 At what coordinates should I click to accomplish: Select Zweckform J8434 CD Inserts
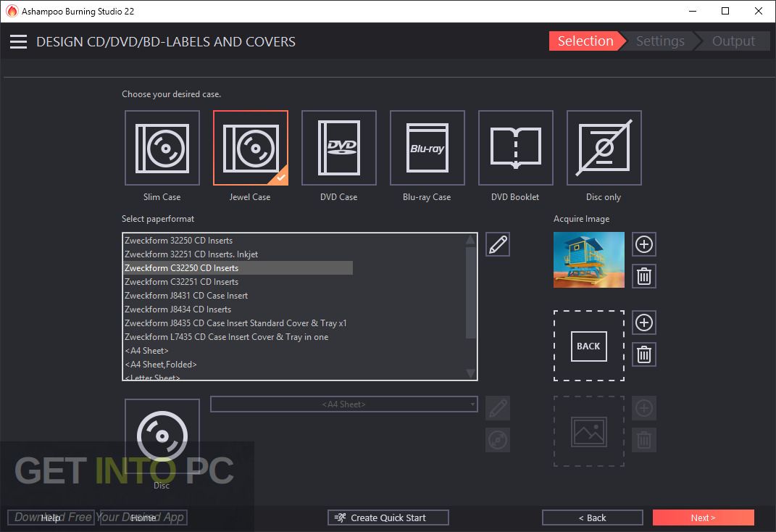(x=238, y=309)
